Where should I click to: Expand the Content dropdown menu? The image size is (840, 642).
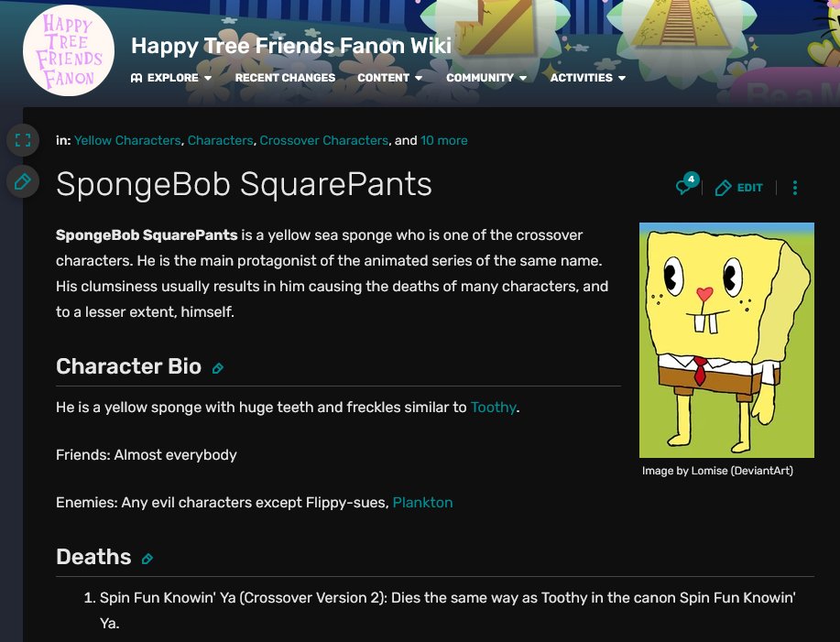pyautogui.click(x=390, y=78)
